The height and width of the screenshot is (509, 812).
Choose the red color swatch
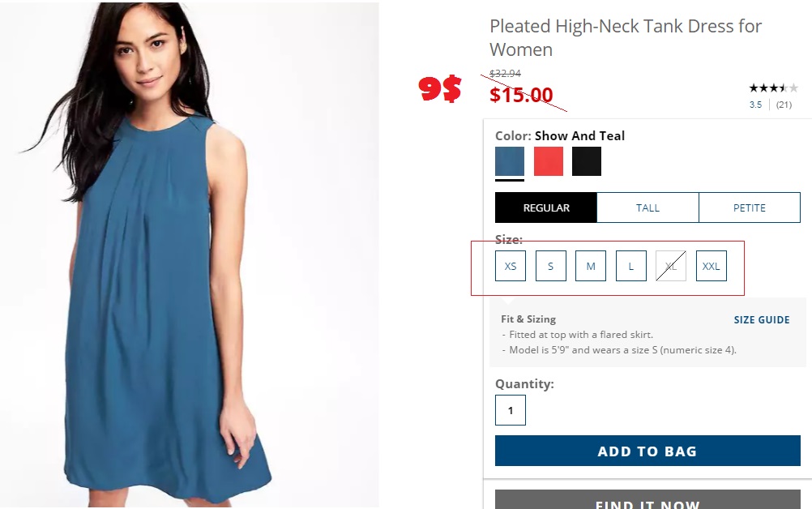[549, 161]
